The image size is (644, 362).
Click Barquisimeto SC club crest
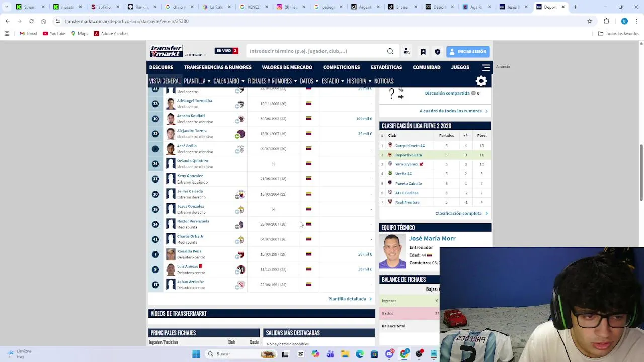[390, 145]
